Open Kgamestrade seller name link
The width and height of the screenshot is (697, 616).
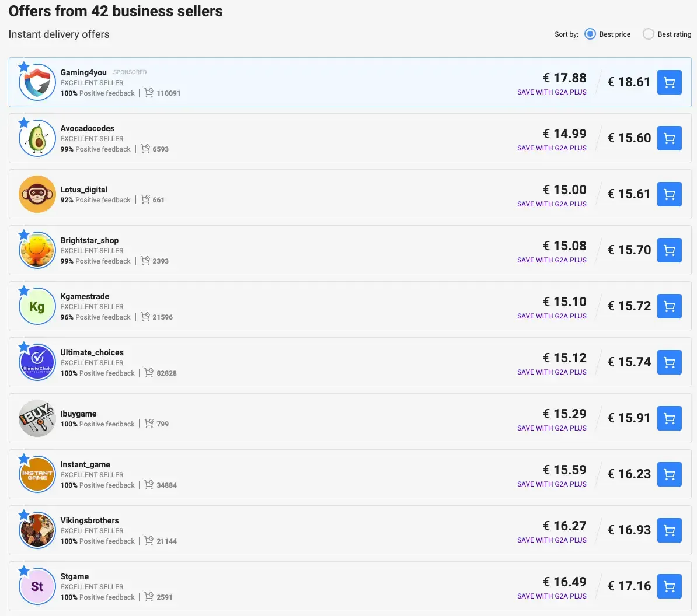click(85, 296)
